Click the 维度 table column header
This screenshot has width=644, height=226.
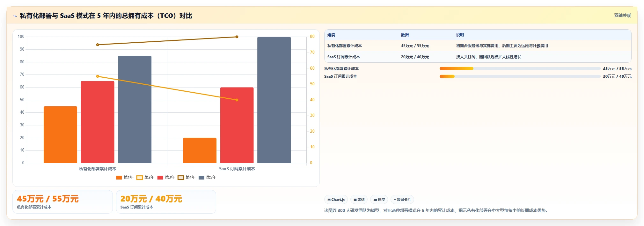pos(331,35)
